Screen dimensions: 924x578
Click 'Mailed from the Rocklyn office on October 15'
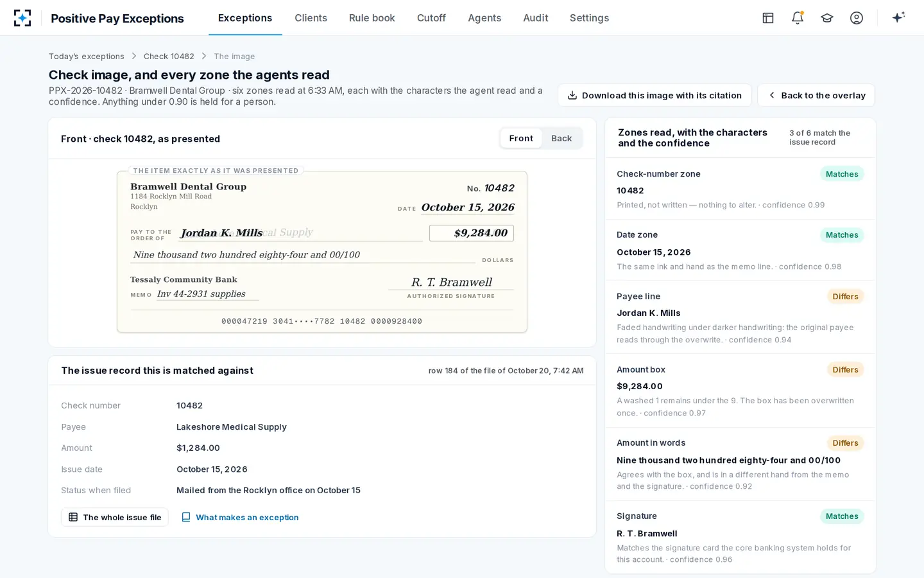pos(268,491)
